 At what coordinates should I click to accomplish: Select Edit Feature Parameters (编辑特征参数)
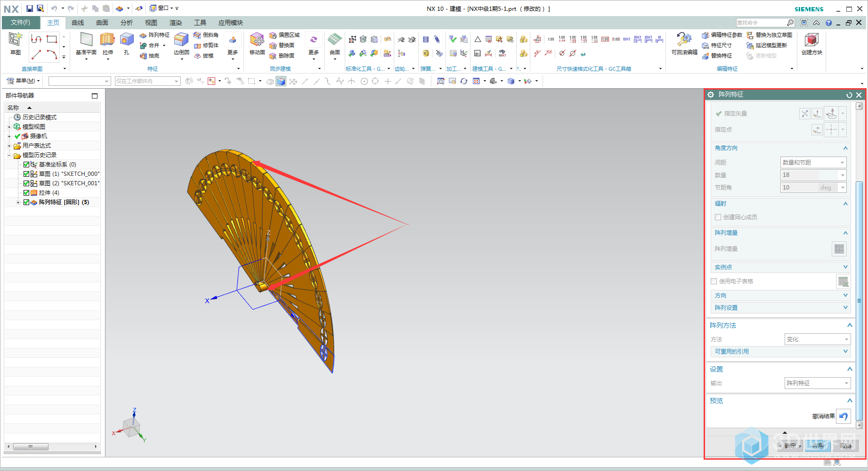point(722,35)
